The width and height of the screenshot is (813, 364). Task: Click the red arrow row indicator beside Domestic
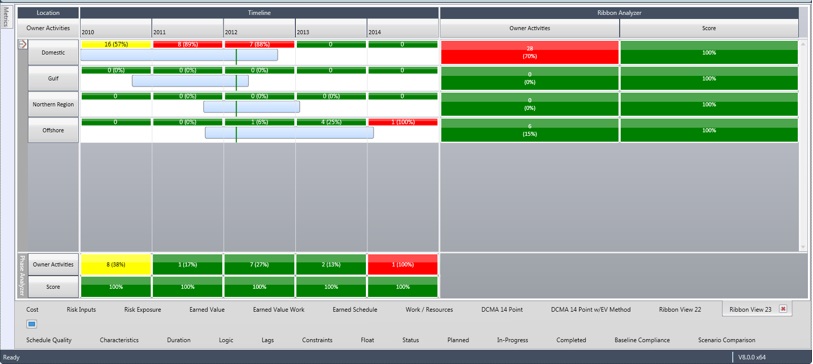22,45
